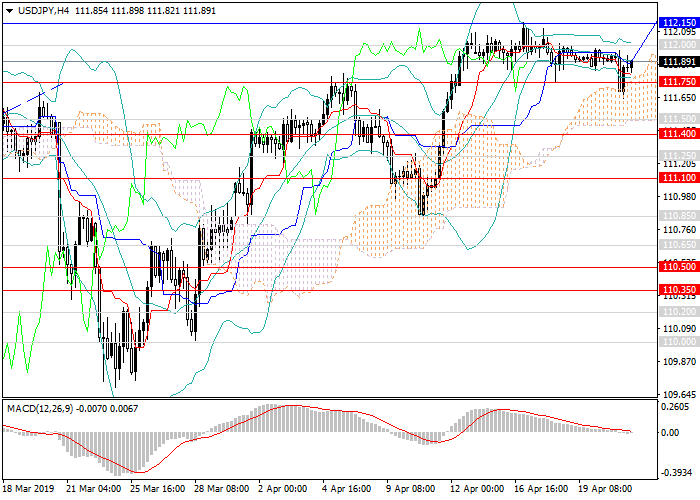Select the 25 Mar 16:00 time label
The image size is (700, 500).
(158, 489)
